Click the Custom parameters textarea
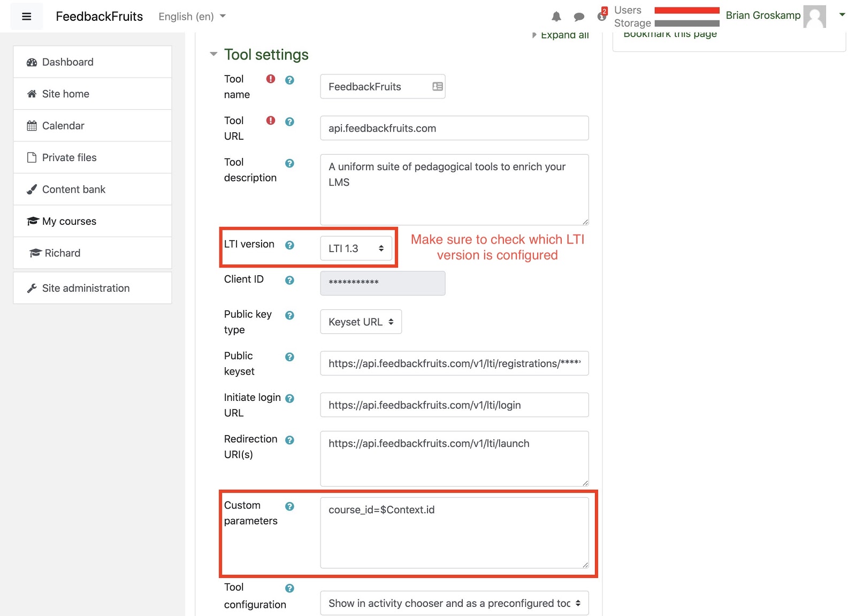 tap(454, 533)
